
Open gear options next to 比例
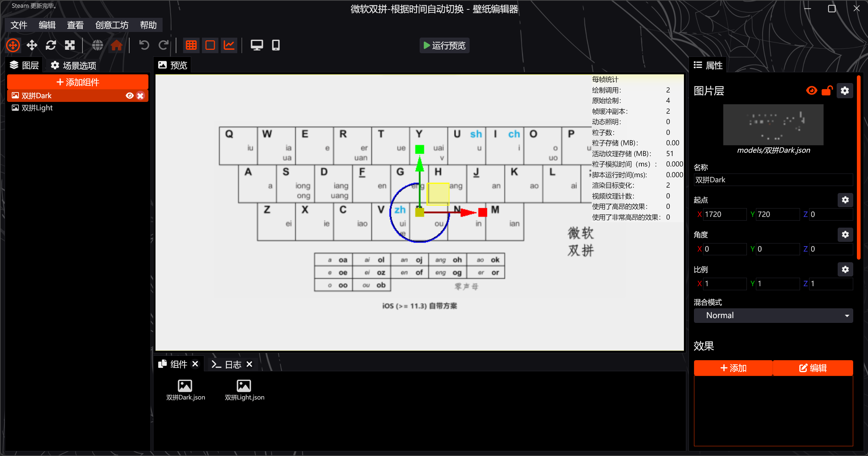[845, 269]
